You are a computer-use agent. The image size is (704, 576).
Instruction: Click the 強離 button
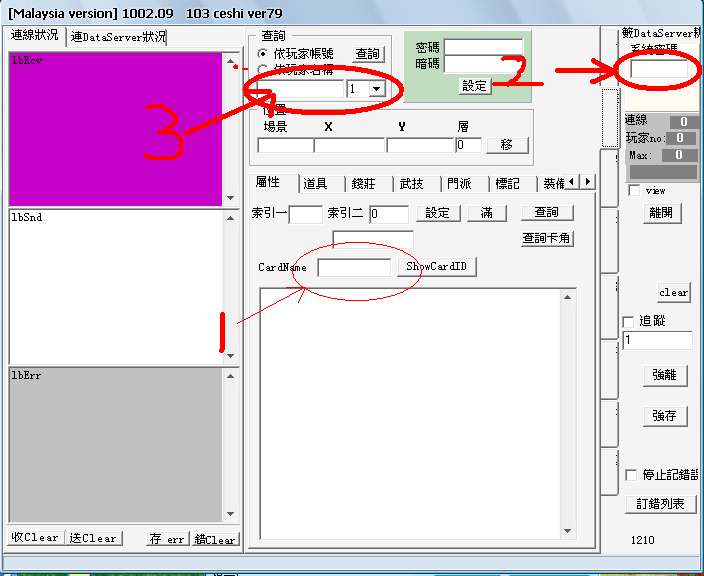tap(664, 375)
